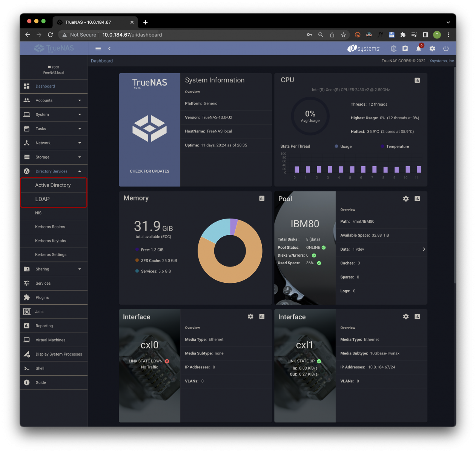Open CPU reports chart icon
Screen dimensions: 476x453
point(417,80)
